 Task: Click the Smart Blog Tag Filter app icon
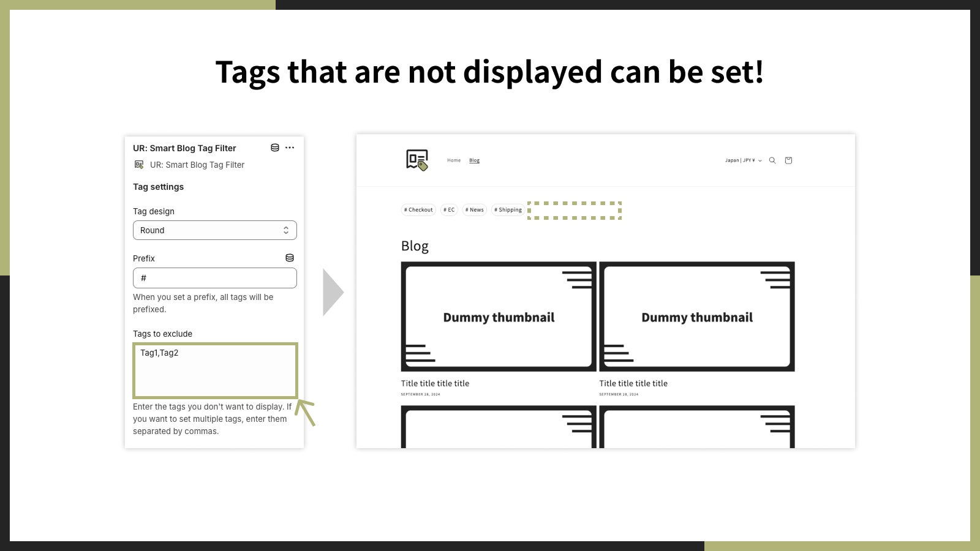[139, 165]
